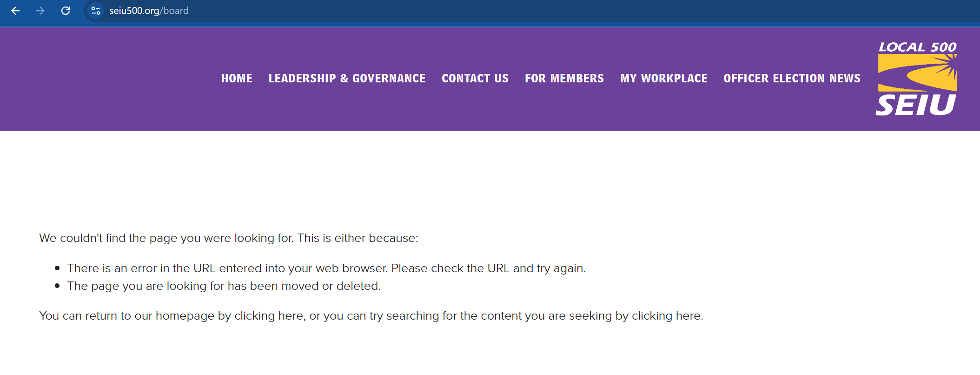This screenshot has width=980, height=375.
Task: Open OFFICER ELECTION NEWS page
Action: click(792, 79)
